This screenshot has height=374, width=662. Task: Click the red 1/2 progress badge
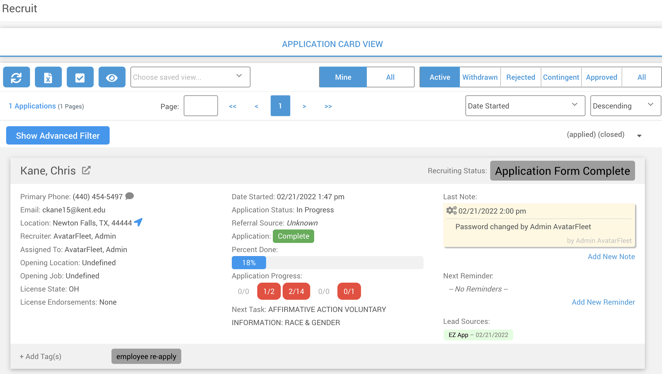269,291
